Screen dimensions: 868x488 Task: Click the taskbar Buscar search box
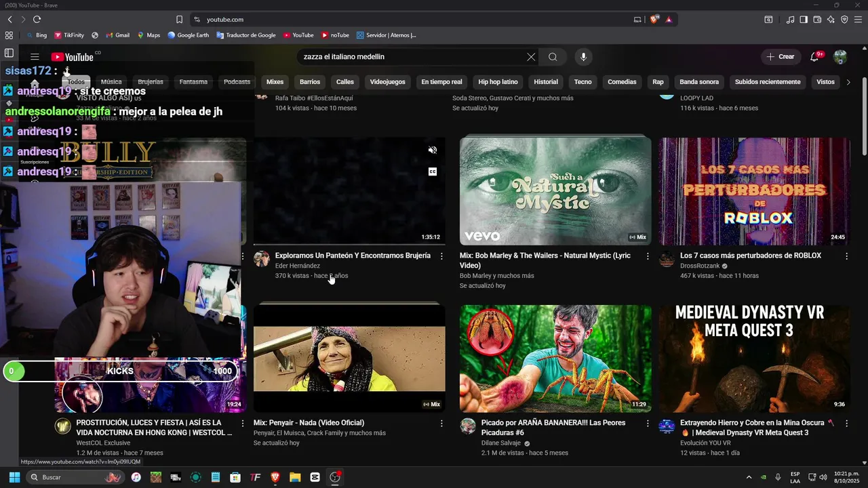75,477
